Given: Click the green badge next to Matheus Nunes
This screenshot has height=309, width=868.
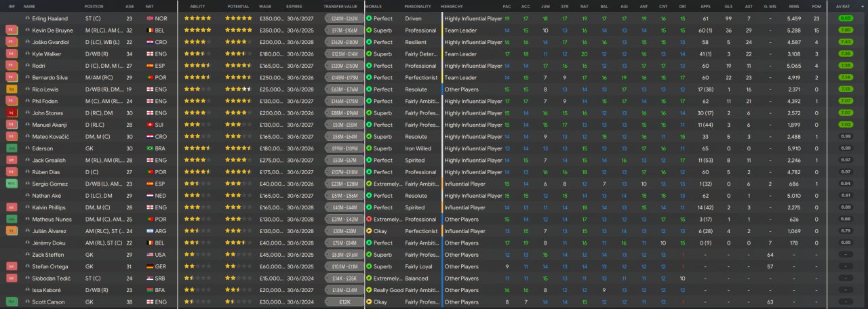Looking at the screenshot, I should click(x=12, y=220).
